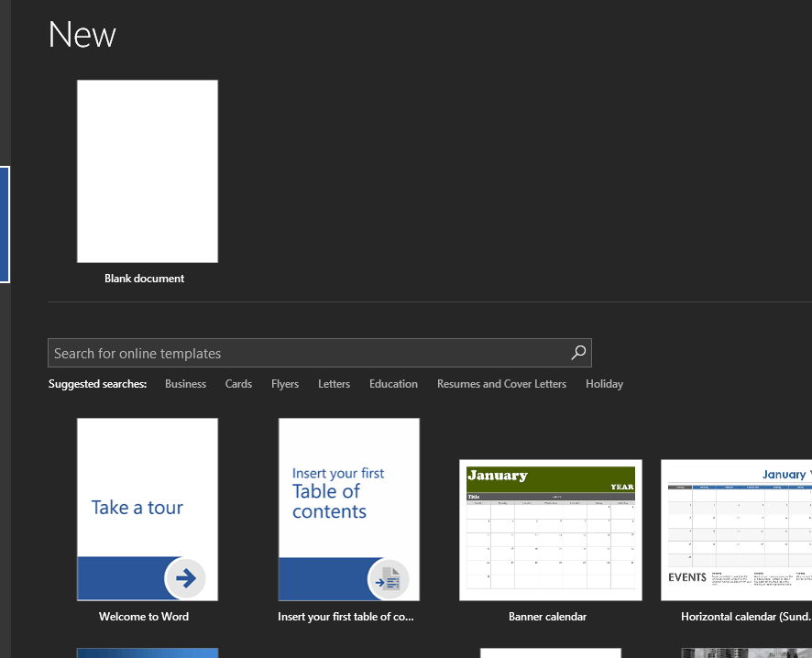
Task: Open the Take a tour template
Action: click(148, 510)
